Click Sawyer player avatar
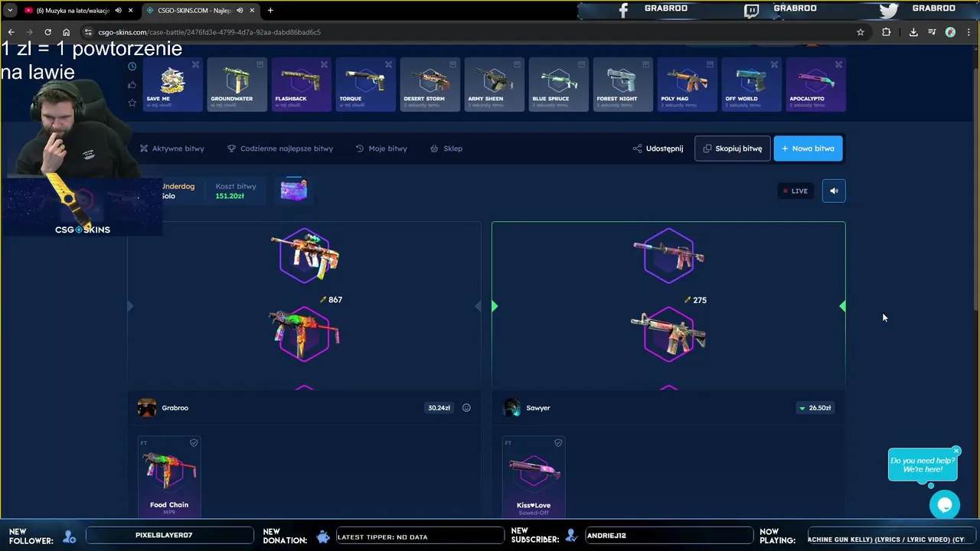The image size is (980, 551). click(511, 408)
